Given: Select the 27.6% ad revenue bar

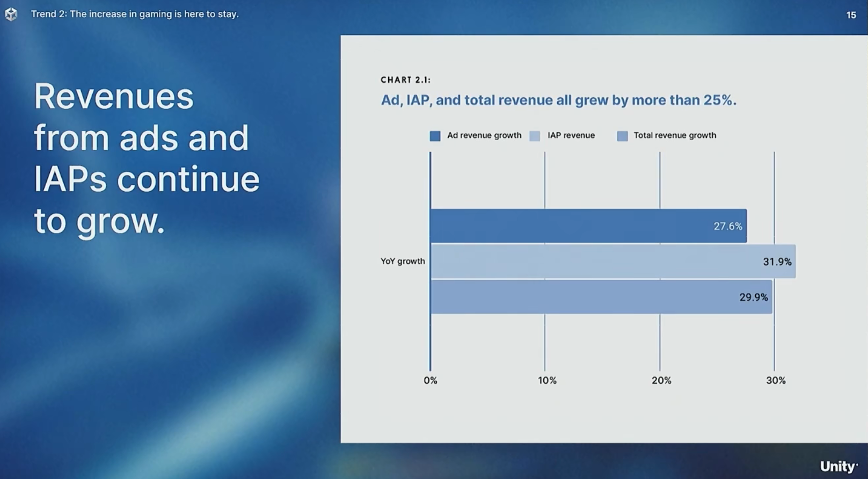Looking at the screenshot, I should click(588, 226).
